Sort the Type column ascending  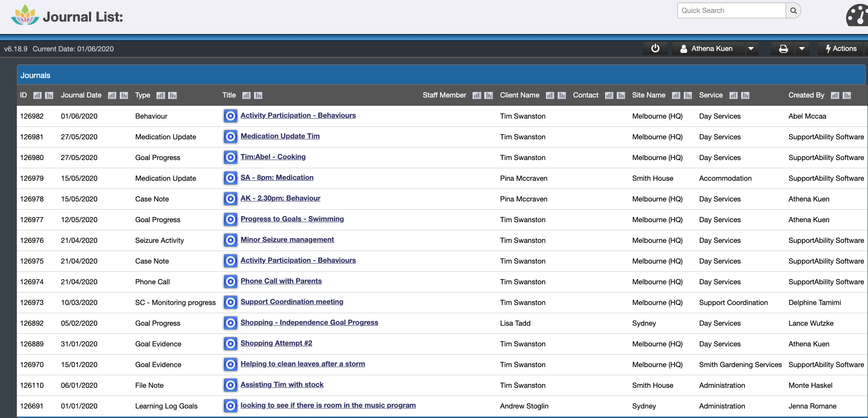click(x=160, y=95)
